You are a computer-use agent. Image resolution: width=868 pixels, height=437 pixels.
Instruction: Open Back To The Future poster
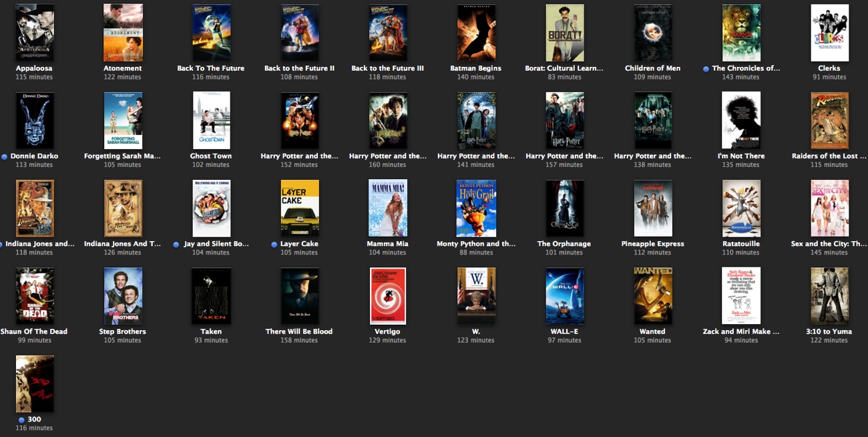tap(211, 32)
